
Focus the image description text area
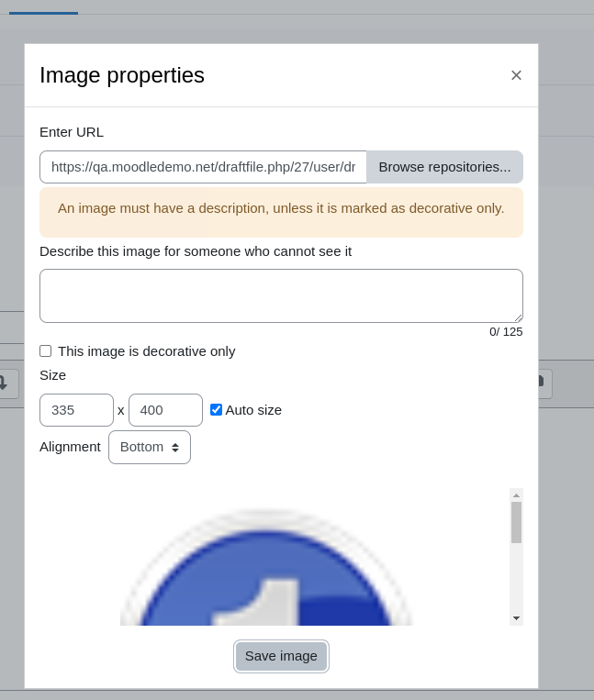click(281, 295)
